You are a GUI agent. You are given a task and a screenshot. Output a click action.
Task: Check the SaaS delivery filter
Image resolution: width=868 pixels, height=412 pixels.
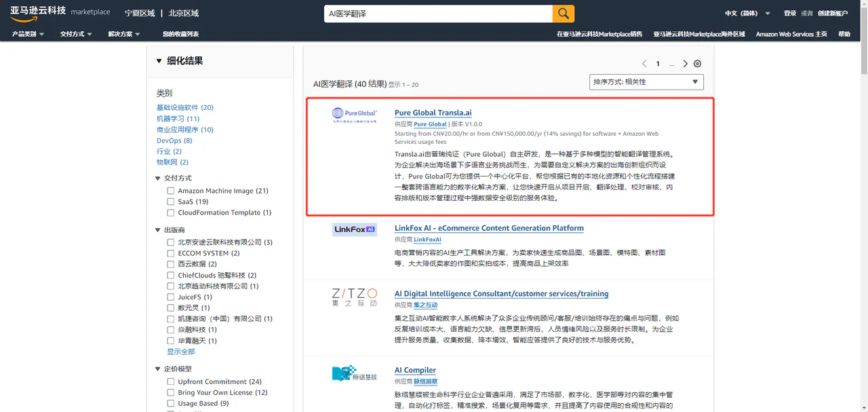click(171, 202)
